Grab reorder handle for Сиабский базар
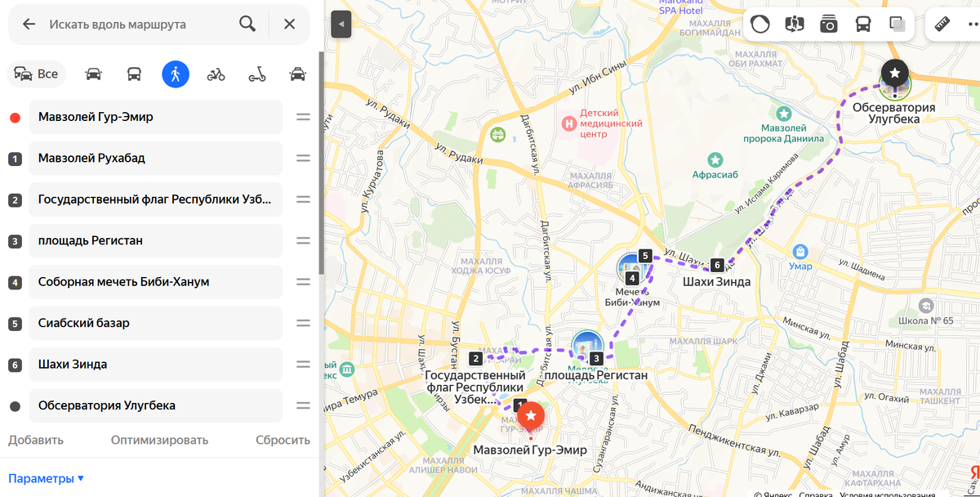Screen dimensions: 980x497 pos(303,323)
